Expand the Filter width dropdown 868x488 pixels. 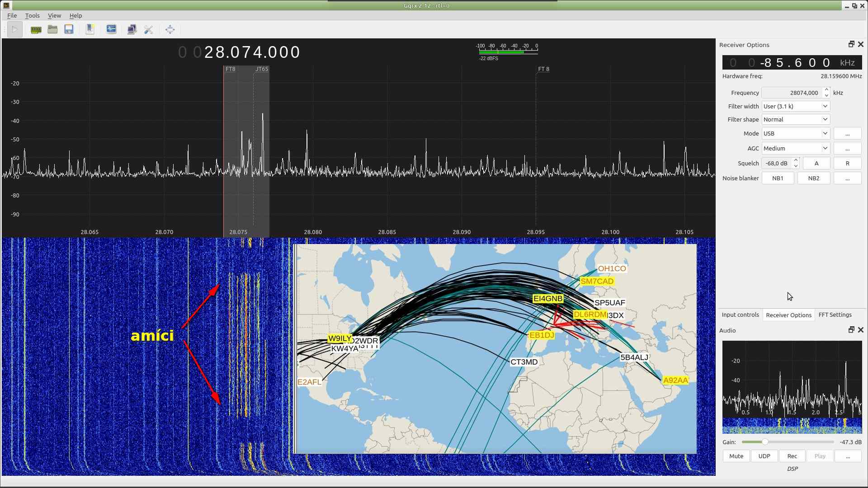[796, 107]
